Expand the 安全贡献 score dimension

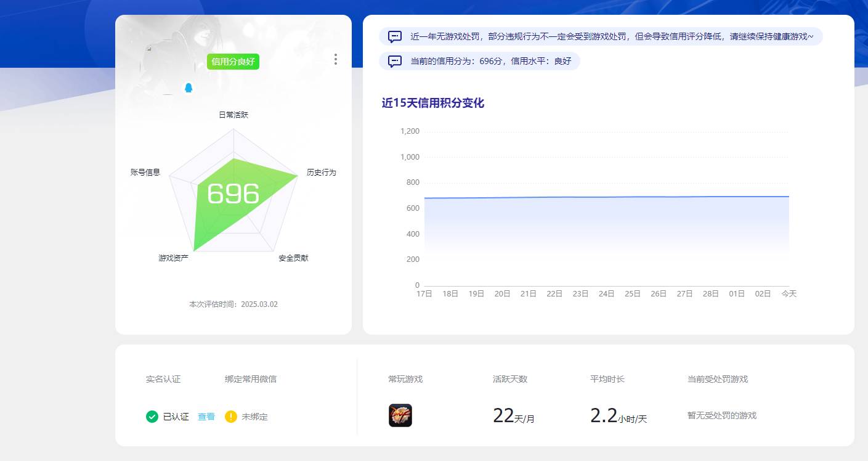[292, 258]
